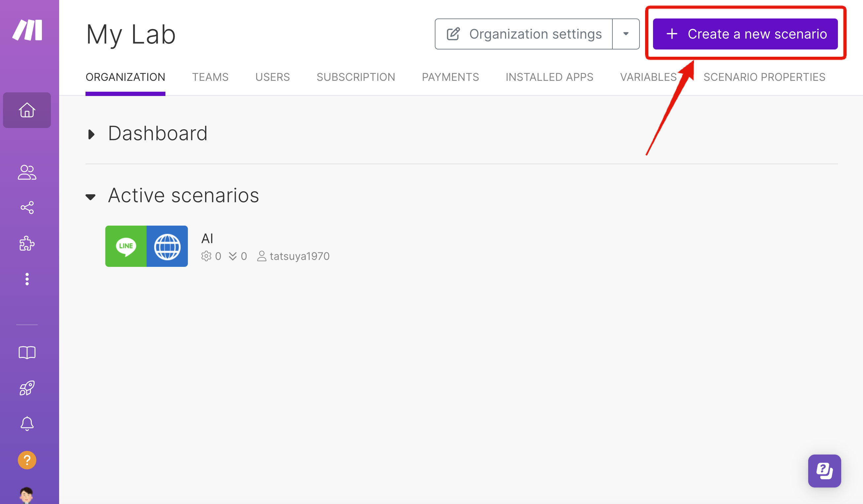Open the Home organization icon
Image resolution: width=863 pixels, height=504 pixels.
(27, 110)
